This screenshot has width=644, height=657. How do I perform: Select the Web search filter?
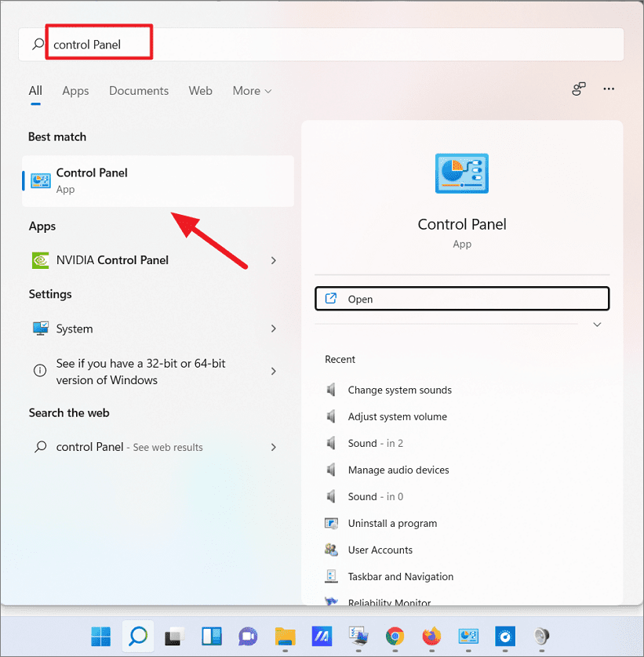(x=200, y=91)
